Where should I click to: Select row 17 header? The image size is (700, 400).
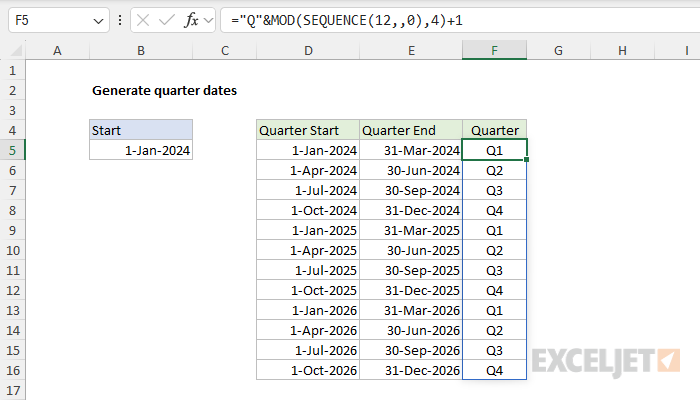[x=12, y=391]
